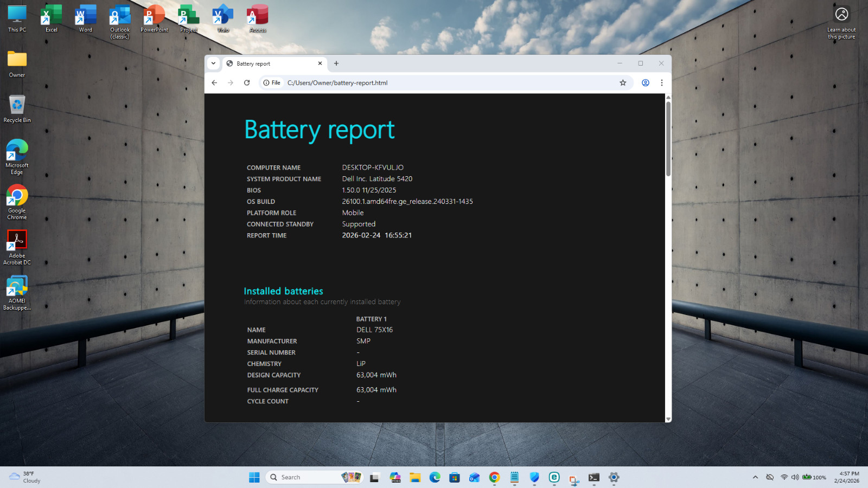
Task: Close the Battery report tab
Action: pos(320,63)
